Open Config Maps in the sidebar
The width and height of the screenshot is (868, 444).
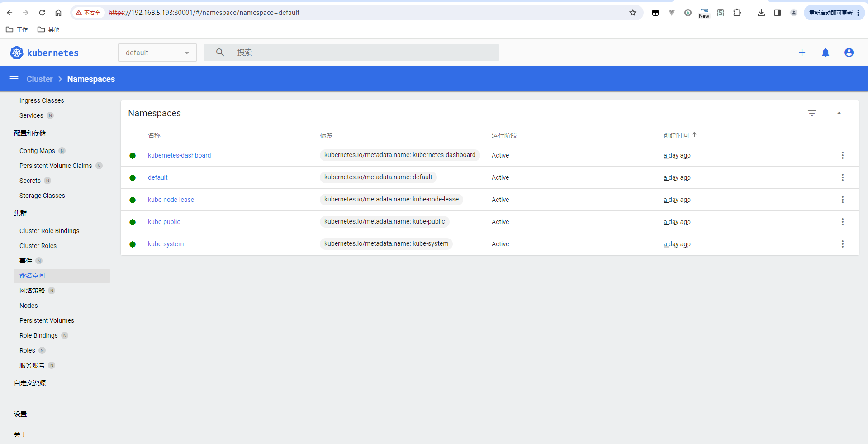pos(37,151)
